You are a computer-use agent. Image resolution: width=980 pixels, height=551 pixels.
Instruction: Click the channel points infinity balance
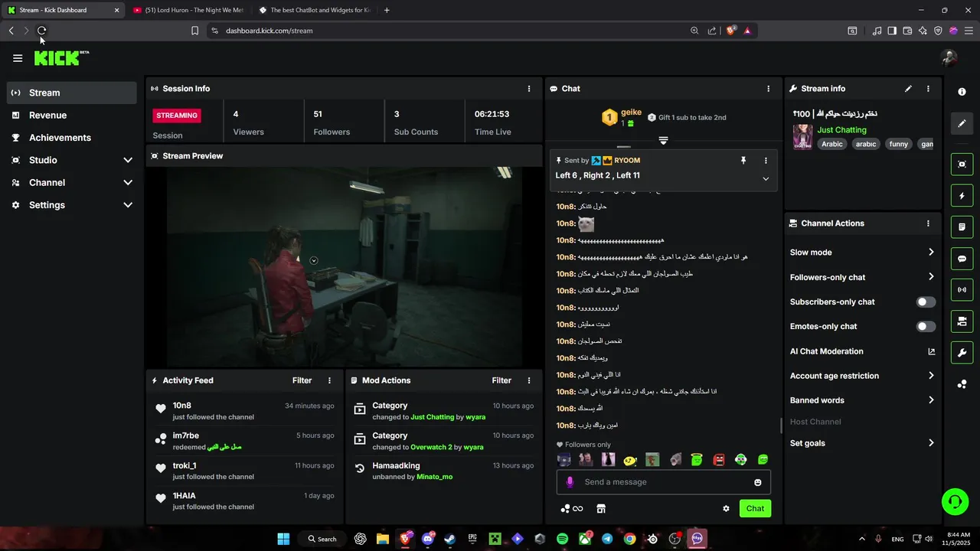[572, 508]
